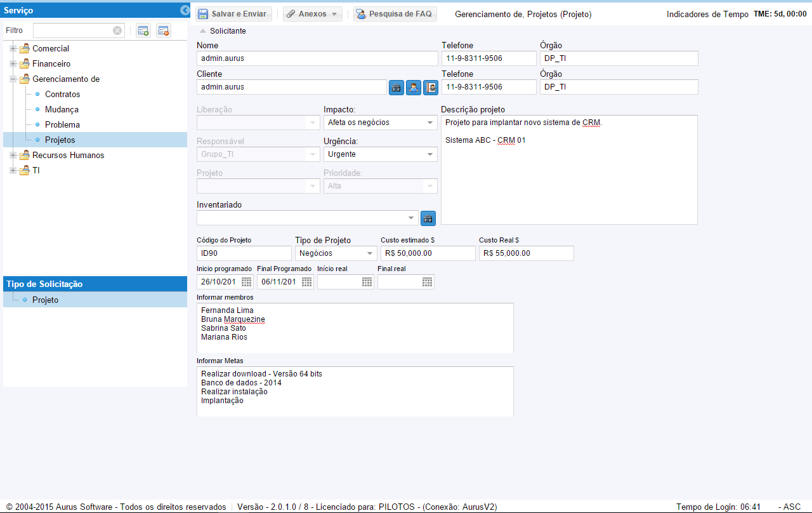
Task: Click the Tipo de Solicitação panel header
Action: 95,284
